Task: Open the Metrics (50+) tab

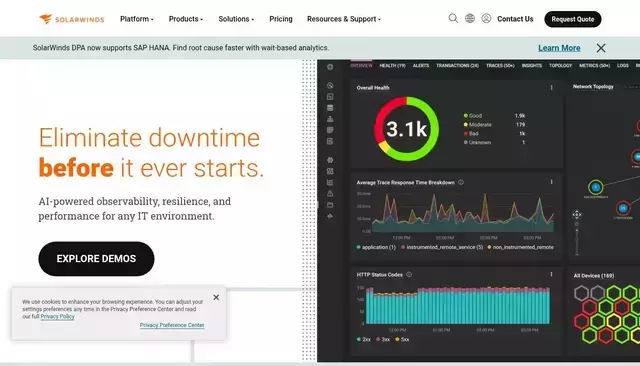Action: pos(594,66)
